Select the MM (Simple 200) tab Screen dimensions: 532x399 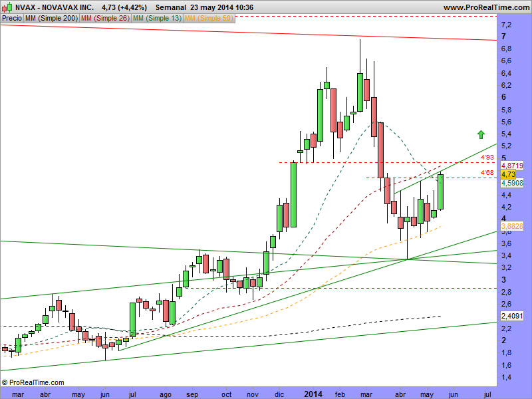pyautogui.click(x=51, y=19)
